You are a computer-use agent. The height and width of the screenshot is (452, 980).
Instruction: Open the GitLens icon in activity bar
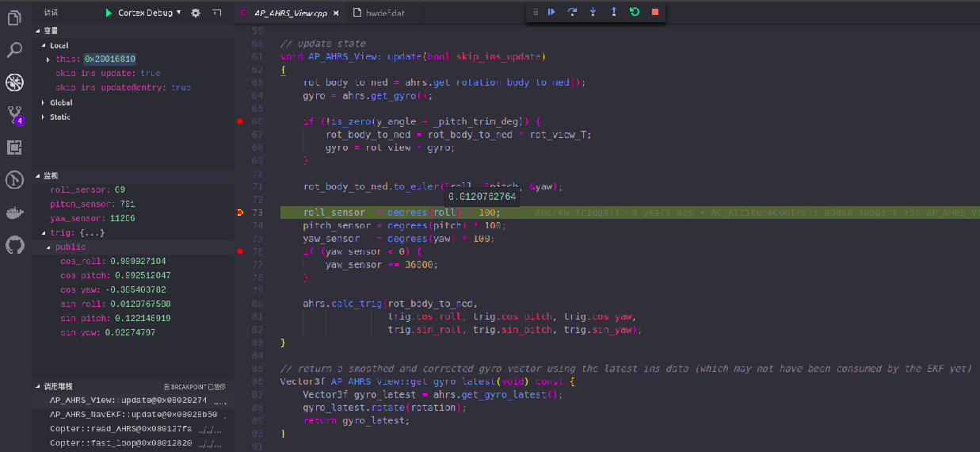tap(14, 180)
